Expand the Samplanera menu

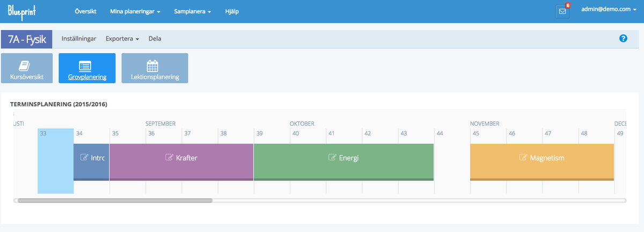pos(193,11)
